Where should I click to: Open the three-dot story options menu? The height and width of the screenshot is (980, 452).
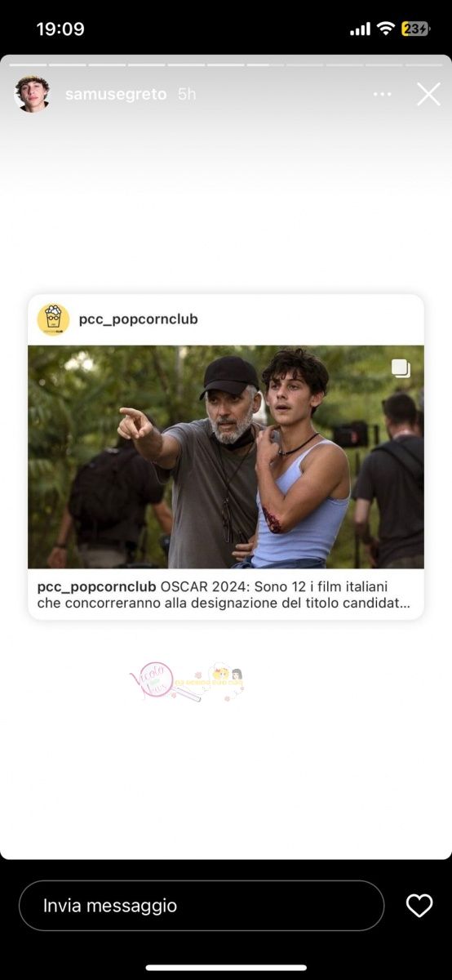click(x=382, y=94)
